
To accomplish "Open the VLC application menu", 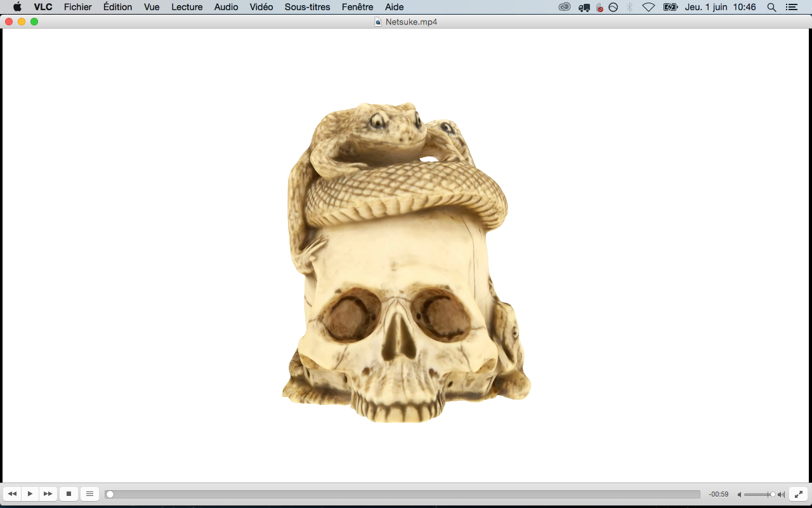I will point(43,7).
